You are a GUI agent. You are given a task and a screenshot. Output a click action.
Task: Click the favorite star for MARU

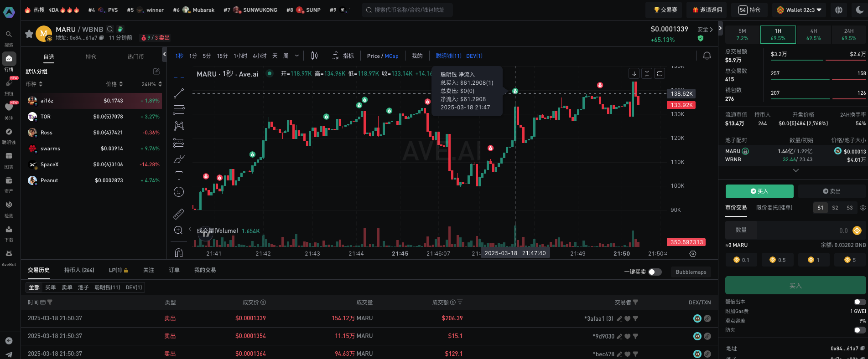pos(29,34)
